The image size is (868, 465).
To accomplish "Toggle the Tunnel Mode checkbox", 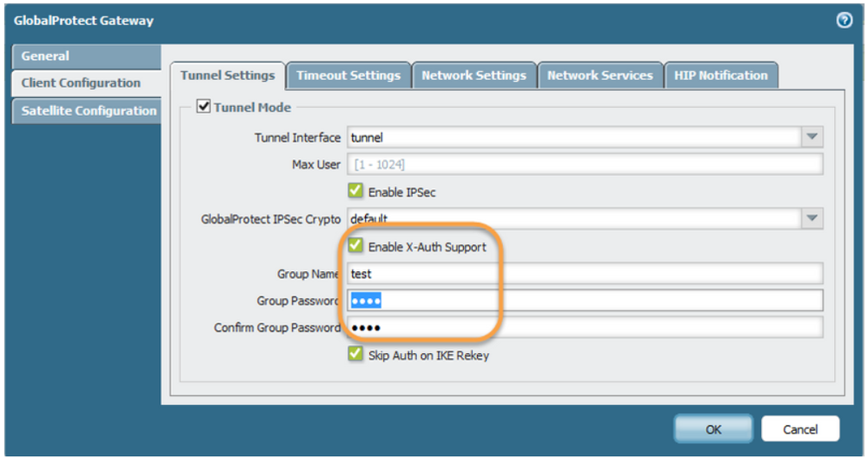I will [x=203, y=106].
